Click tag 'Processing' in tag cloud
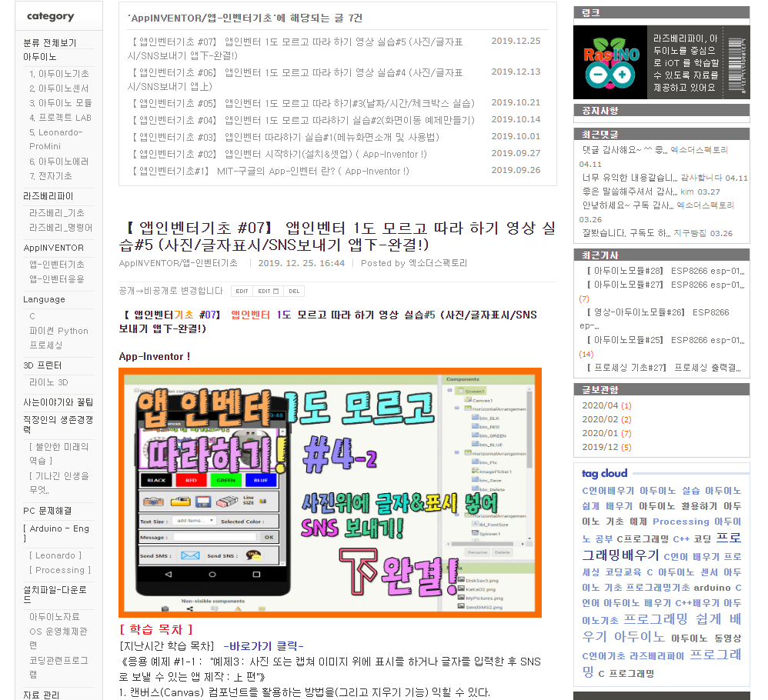768x700 pixels. click(681, 522)
